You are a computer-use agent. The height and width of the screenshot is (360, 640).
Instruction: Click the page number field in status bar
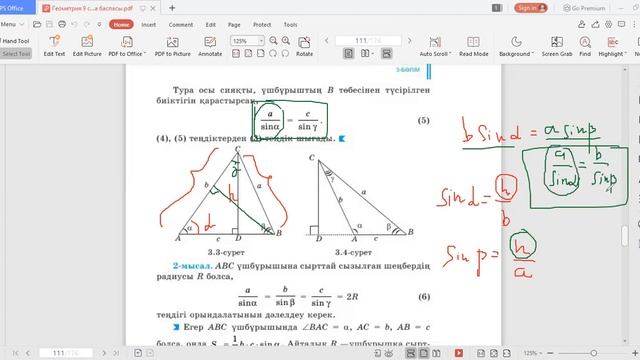[x=66, y=353]
